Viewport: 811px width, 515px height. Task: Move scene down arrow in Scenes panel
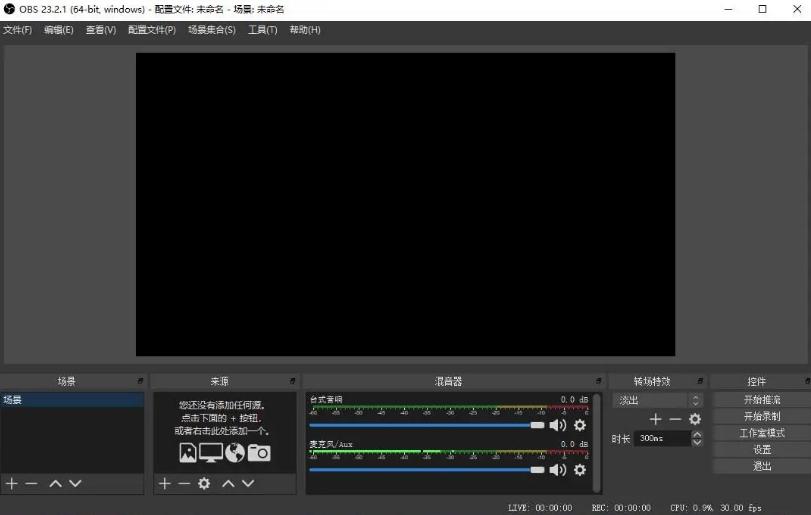coord(76,483)
